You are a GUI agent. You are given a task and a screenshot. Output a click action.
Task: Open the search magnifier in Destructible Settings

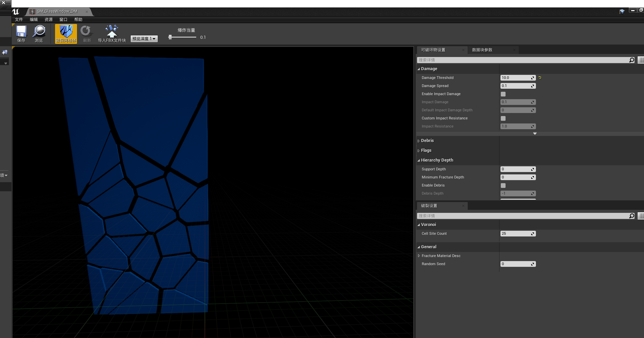coord(631,60)
